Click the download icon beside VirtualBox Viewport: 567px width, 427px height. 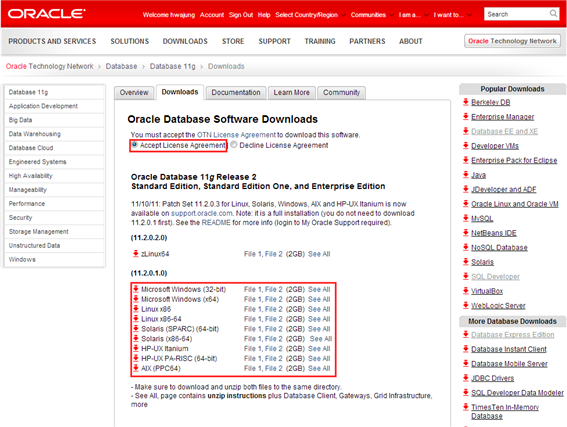[x=466, y=291]
